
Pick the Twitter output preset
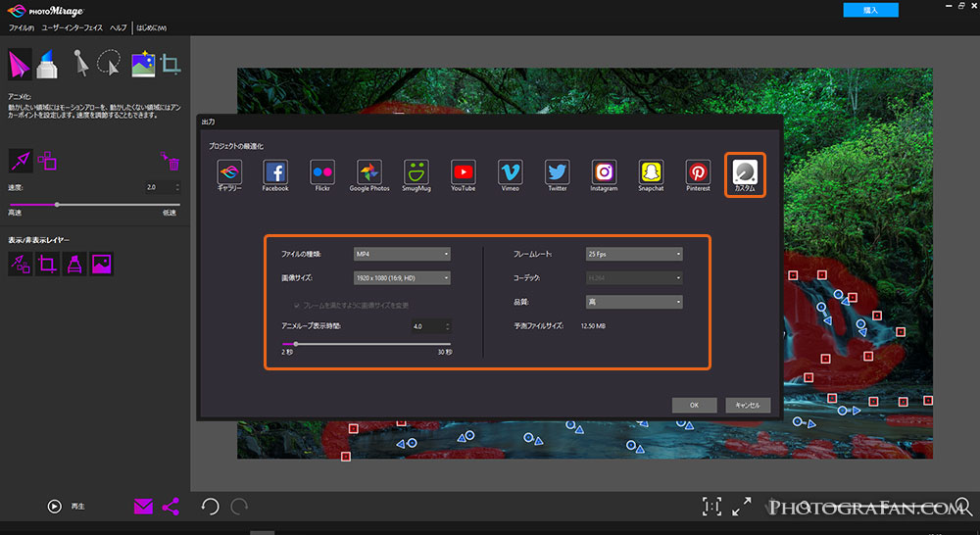point(557,175)
